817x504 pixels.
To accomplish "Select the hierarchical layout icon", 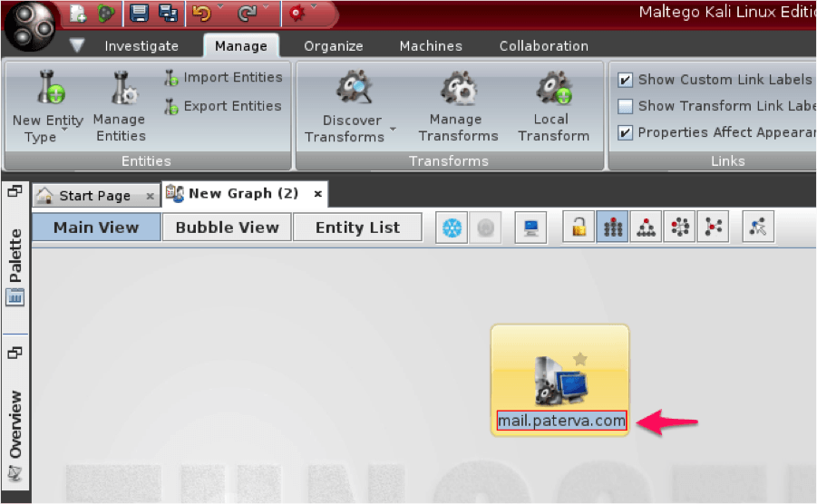I will pos(647,227).
